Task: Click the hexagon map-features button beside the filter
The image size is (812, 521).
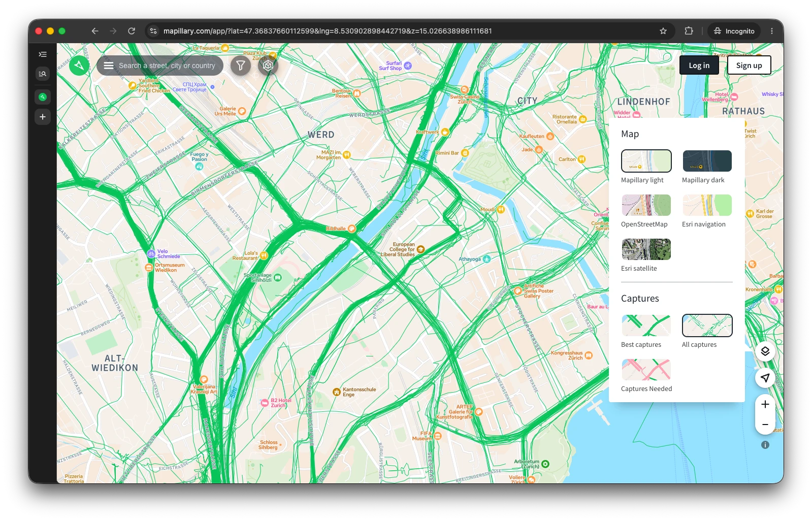Action: [x=268, y=66]
